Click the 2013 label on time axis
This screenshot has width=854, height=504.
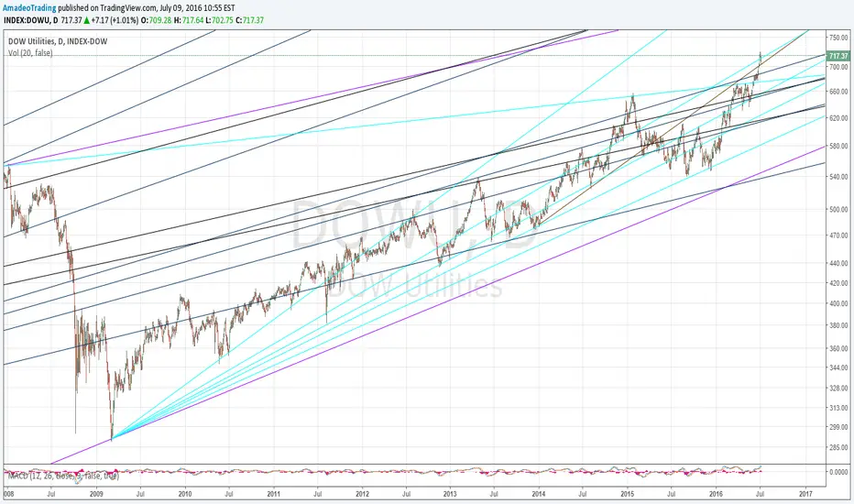(x=450, y=494)
